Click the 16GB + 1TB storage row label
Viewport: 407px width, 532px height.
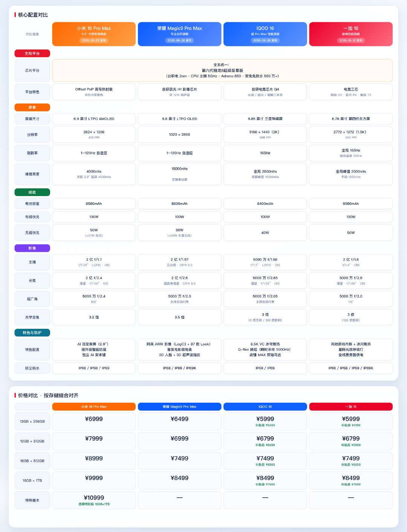[x=32, y=481]
